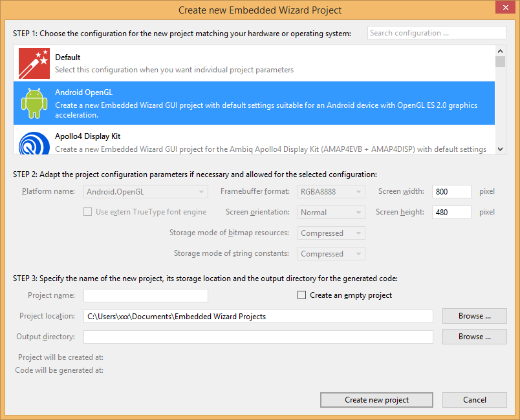
Task: Click the Cancel button
Action: (474, 400)
